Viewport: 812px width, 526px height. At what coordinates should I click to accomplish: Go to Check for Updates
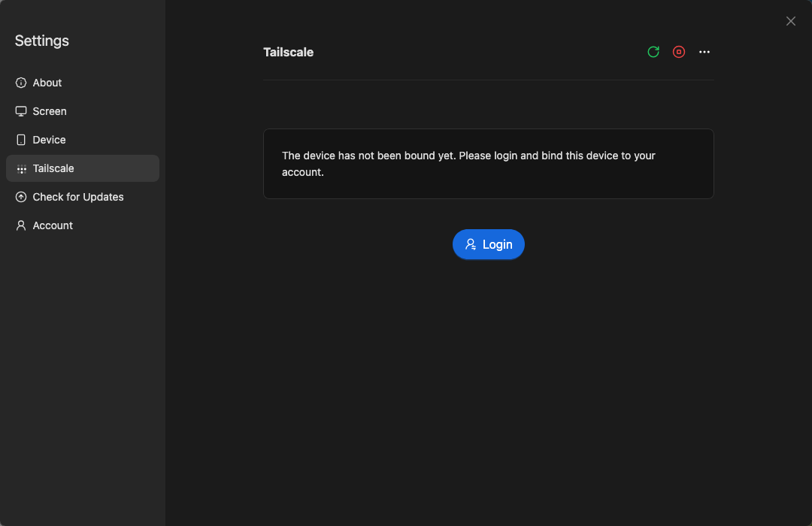(83, 197)
